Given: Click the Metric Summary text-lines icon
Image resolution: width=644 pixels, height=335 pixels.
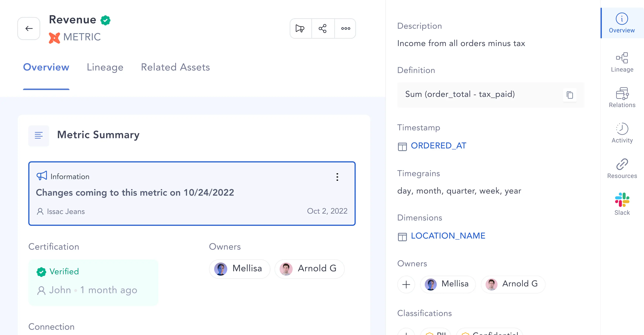Looking at the screenshot, I should coord(39,136).
